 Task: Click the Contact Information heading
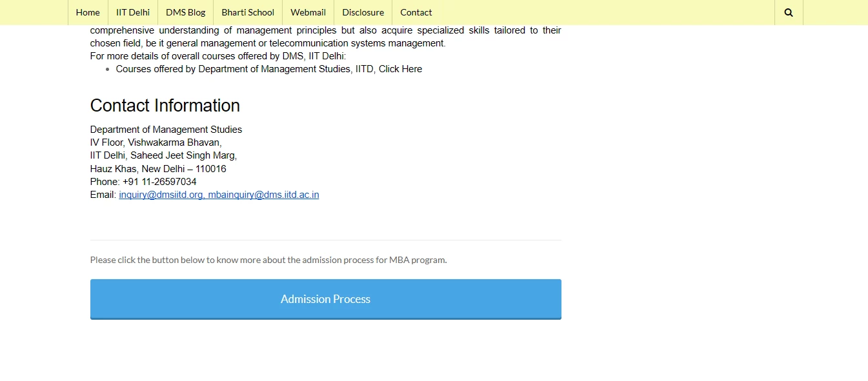165,105
